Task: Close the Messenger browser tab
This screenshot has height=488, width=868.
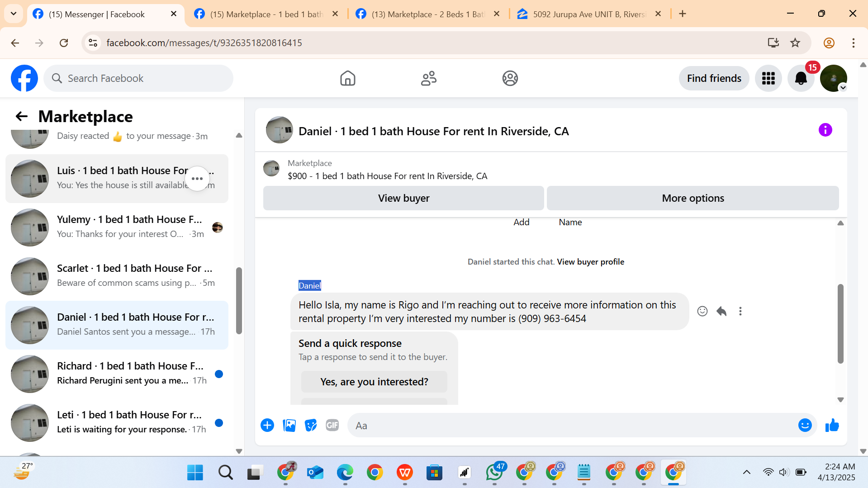Action: click(174, 14)
